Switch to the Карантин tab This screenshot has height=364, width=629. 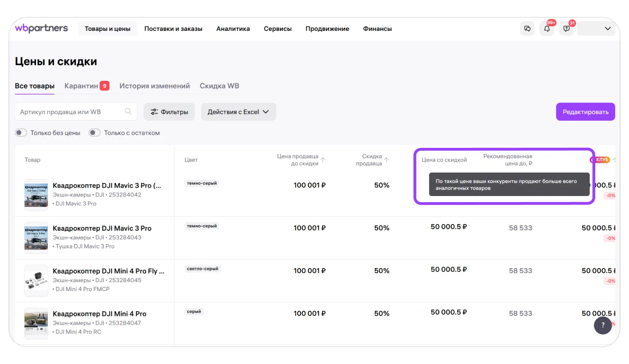click(x=87, y=86)
